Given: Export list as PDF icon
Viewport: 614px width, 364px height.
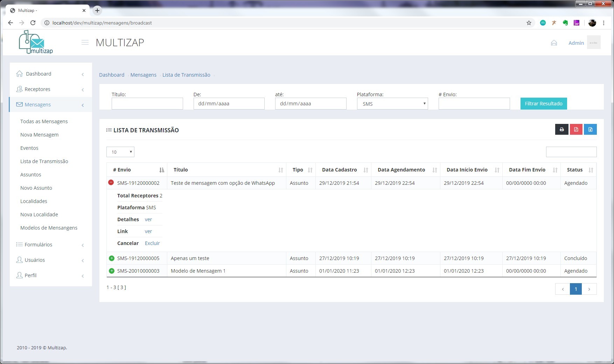Looking at the screenshot, I should (x=576, y=129).
